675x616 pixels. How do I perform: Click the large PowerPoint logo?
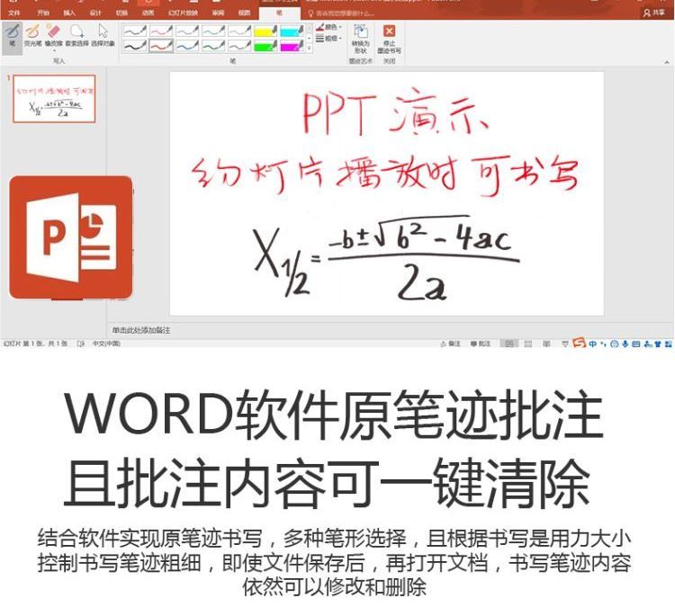tap(70, 237)
